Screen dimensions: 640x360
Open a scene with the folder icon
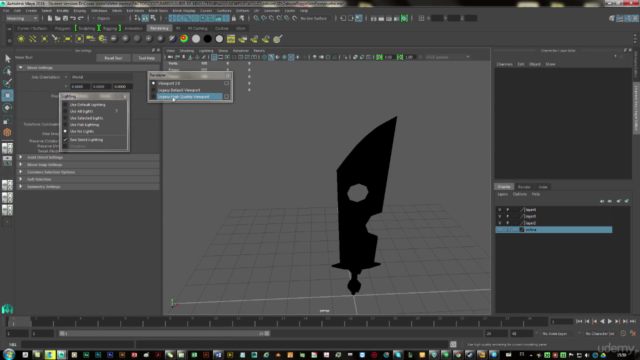click(x=58, y=18)
